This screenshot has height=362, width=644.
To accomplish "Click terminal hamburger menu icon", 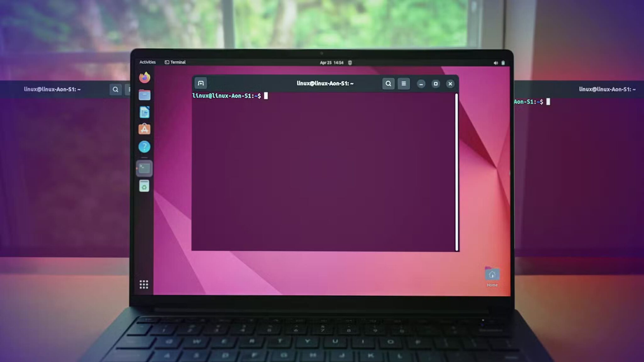I will coord(403,84).
